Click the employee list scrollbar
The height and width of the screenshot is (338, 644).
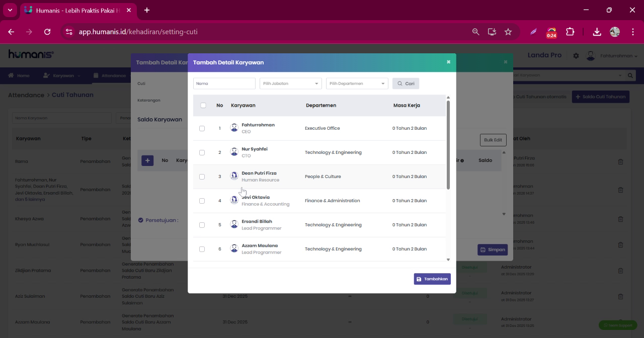tap(448, 145)
